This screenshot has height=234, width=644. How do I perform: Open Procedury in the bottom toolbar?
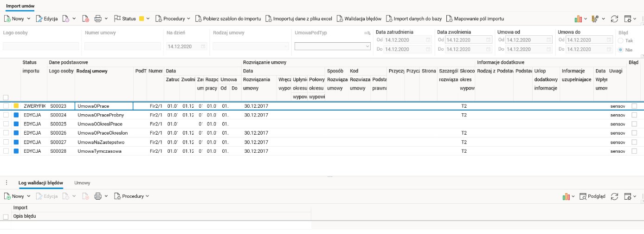[x=129, y=196]
